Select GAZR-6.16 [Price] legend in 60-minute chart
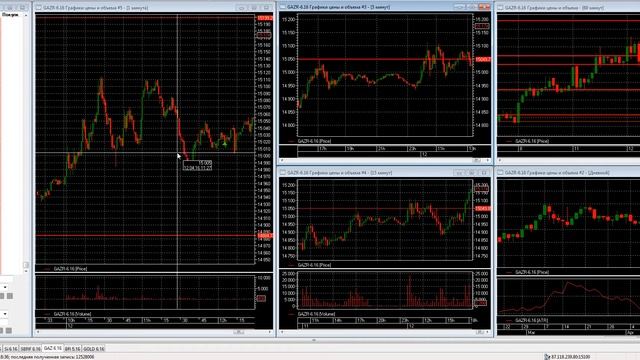 tap(532, 141)
